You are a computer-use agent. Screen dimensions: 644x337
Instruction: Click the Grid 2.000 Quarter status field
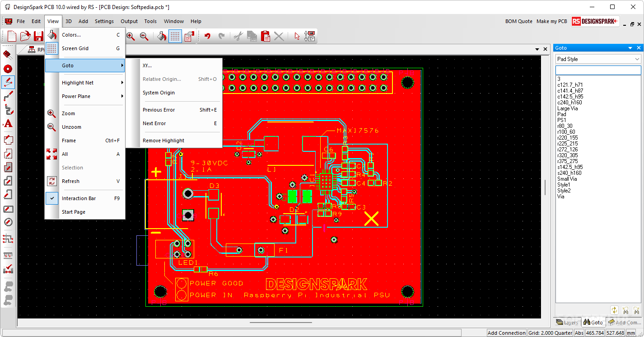(x=549, y=333)
